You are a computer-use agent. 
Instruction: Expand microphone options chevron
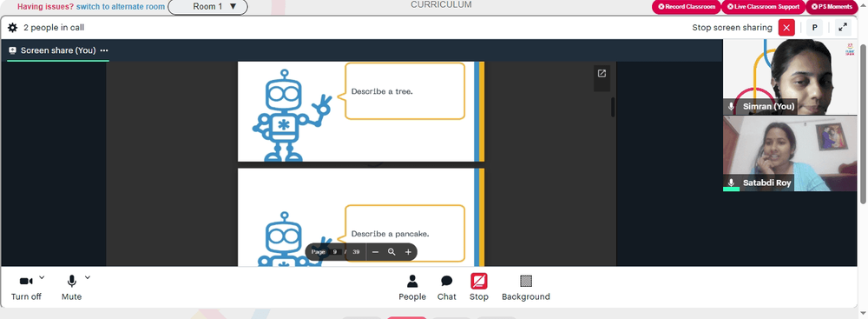[88, 277]
